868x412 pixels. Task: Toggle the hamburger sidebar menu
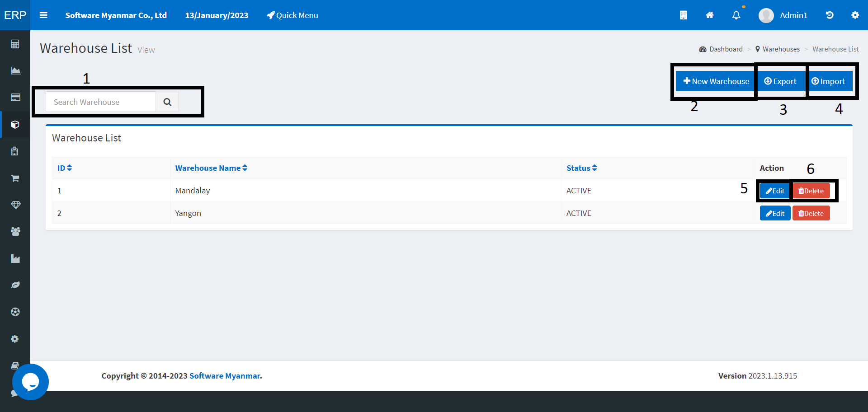(x=43, y=15)
